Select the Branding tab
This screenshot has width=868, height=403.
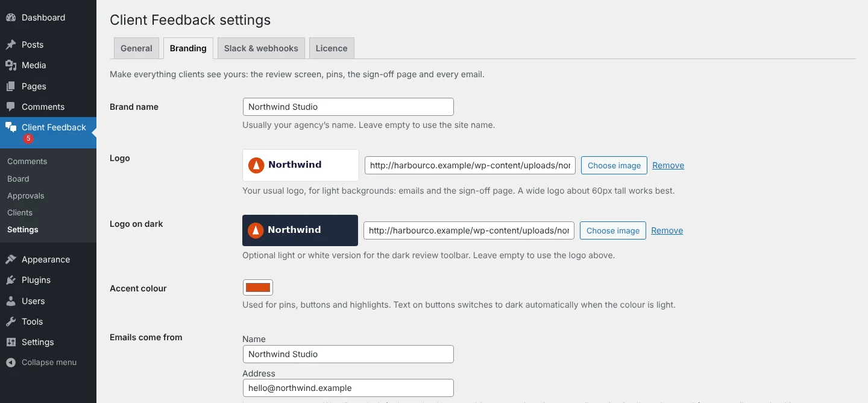coord(188,48)
